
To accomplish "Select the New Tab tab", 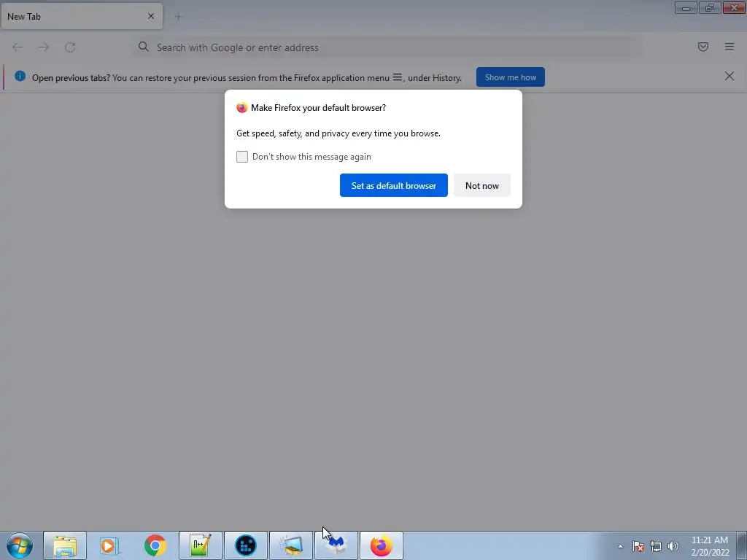I will click(x=82, y=16).
